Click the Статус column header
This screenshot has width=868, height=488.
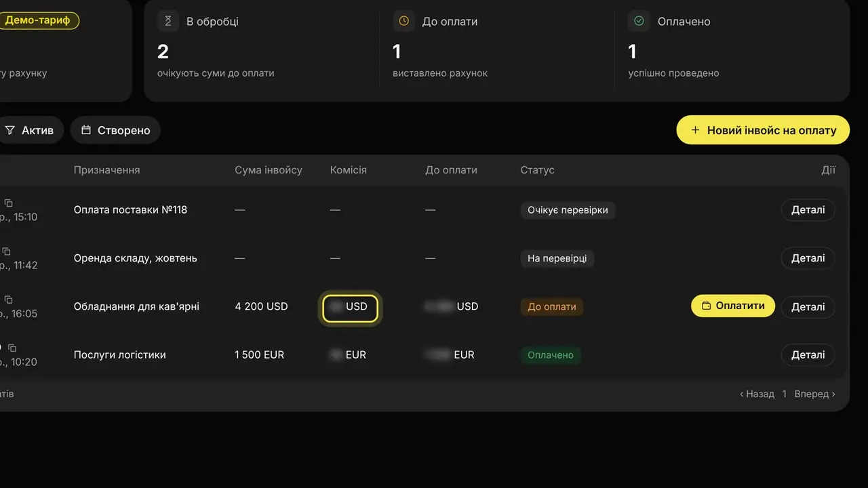[538, 170]
